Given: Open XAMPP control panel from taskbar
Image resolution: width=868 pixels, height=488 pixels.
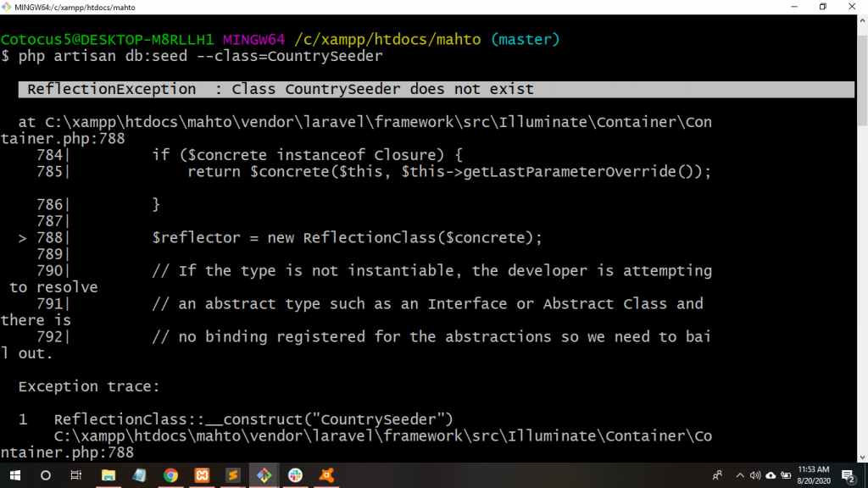Looking at the screenshot, I should 202,475.
